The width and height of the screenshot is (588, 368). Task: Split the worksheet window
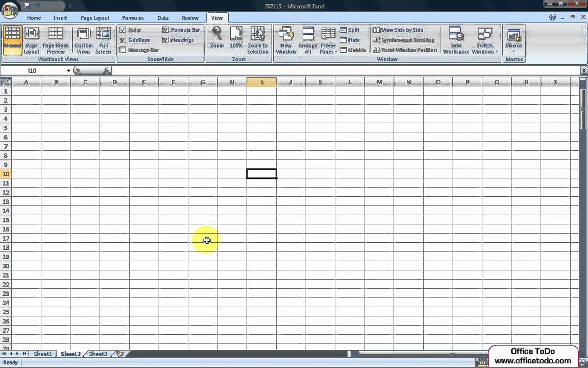(x=350, y=30)
